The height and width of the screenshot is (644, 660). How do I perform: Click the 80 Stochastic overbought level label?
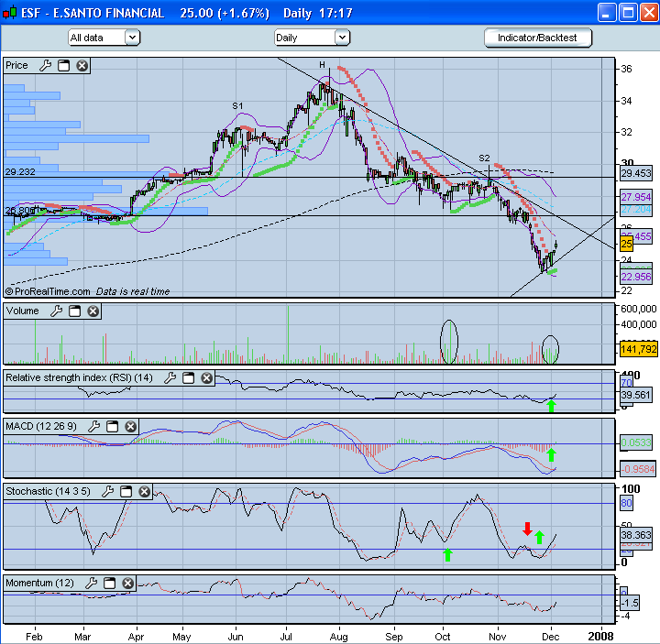click(626, 503)
